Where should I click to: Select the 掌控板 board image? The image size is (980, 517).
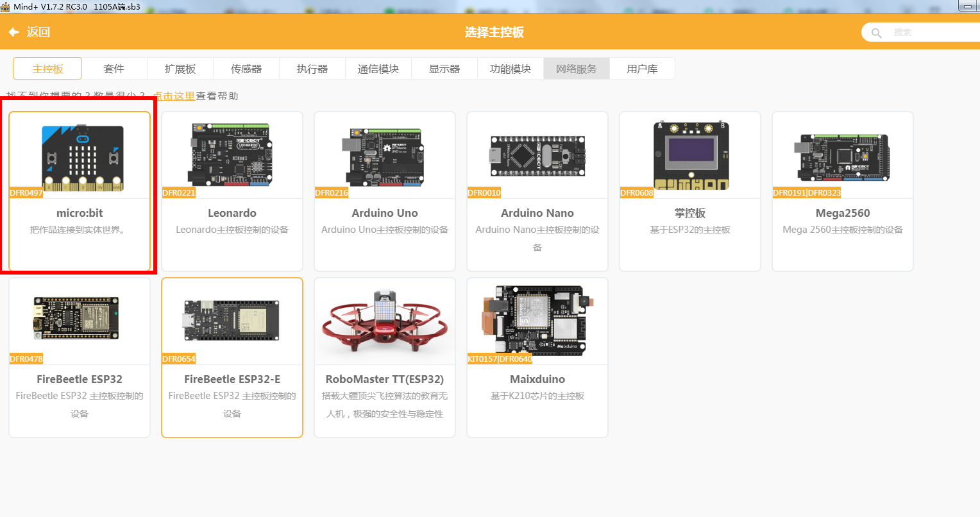click(x=691, y=156)
